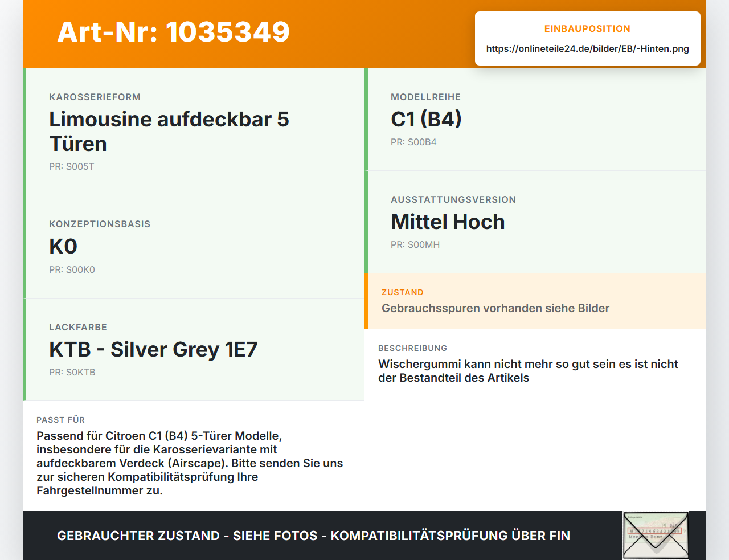The width and height of the screenshot is (729, 560).
Task: Select the Wischergummi description text
Action: pyautogui.click(x=529, y=371)
